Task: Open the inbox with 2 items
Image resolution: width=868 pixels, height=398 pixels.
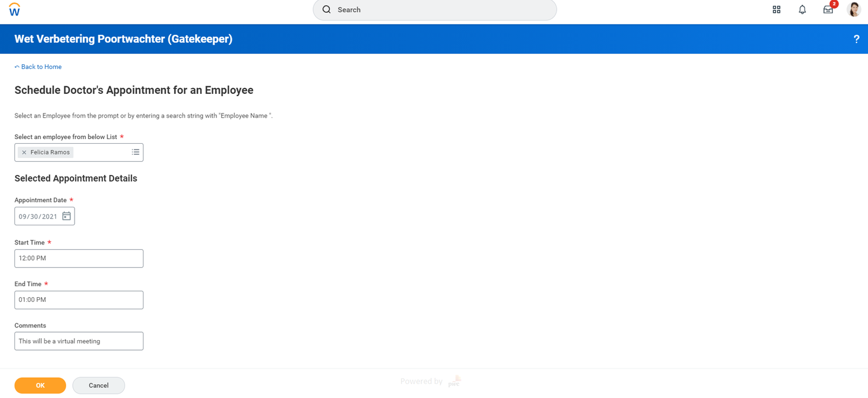Action: (x=827, y=10)
